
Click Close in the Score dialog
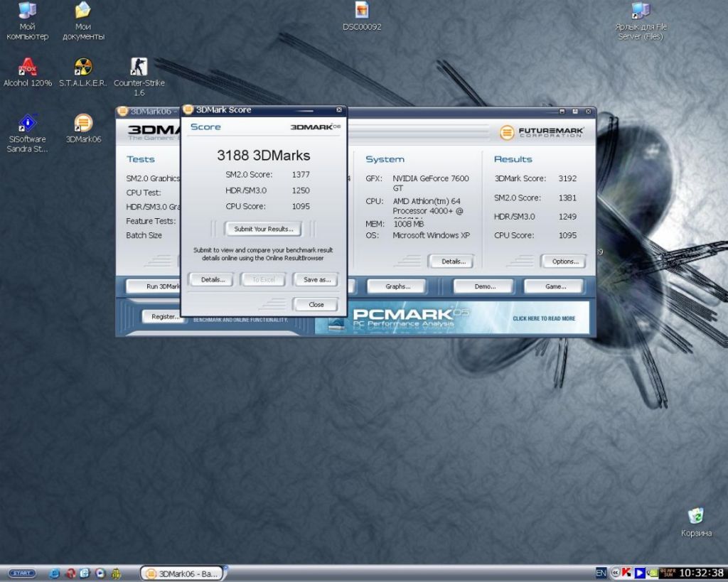[316, 304]
